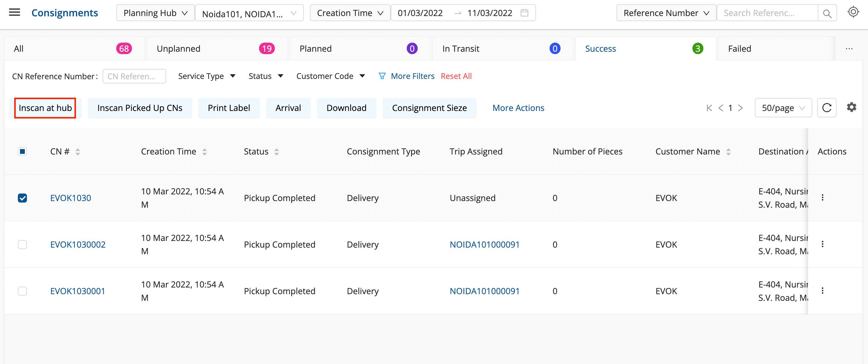
Task: Open table settings gear icon
Action: [x=851, y=107]
